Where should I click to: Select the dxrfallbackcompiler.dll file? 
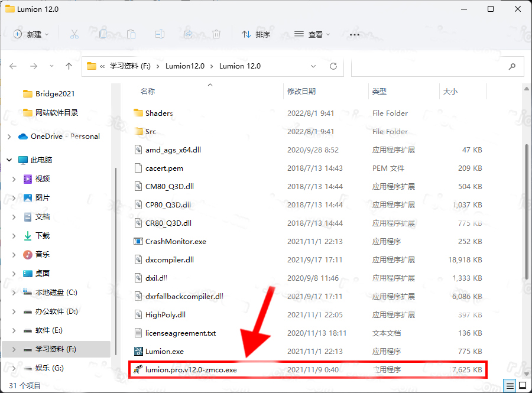(x=184, y=296)
